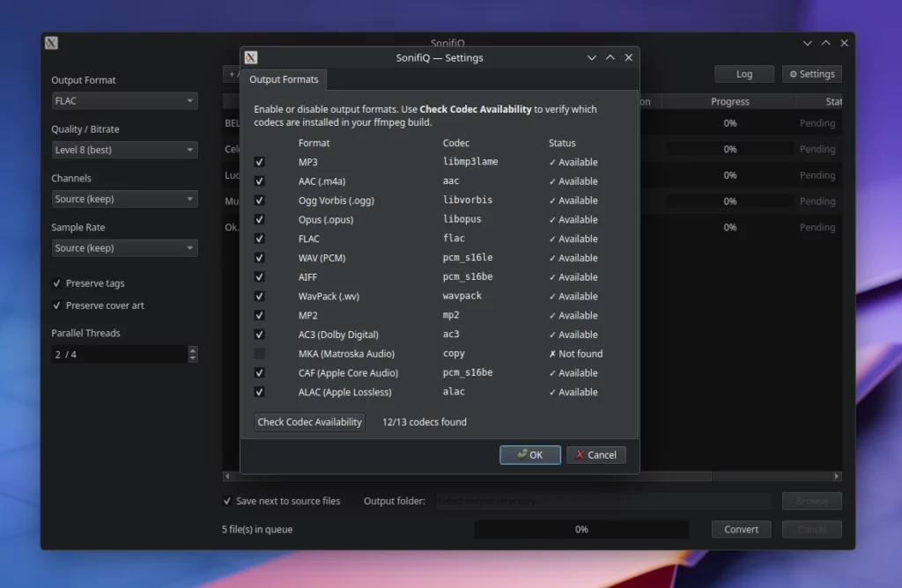Viewport: 902px width, 588px height.
Task: Select the libmp3lame codec cell
Action: coord(470,162)
